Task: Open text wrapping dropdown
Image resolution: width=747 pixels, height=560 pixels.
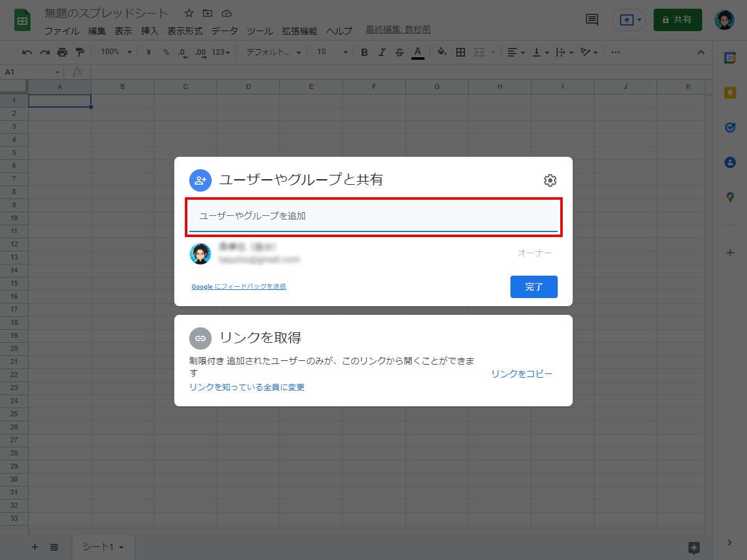Action: [x=565, y=52]
